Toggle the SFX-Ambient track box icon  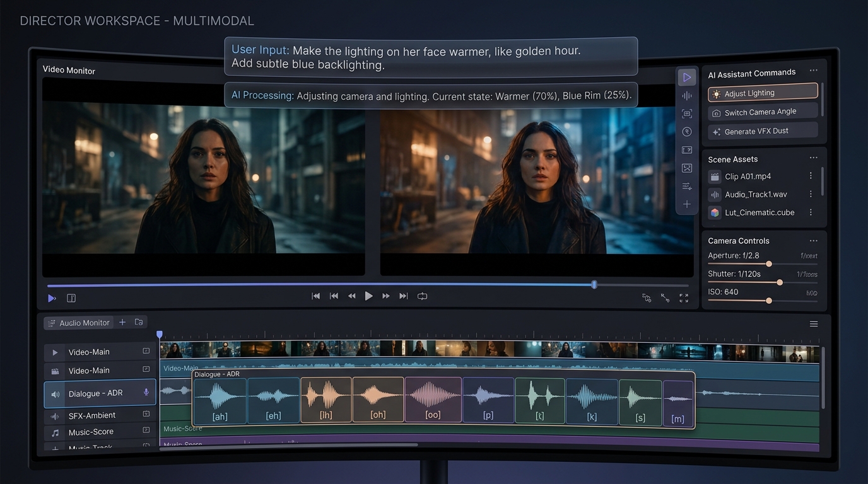point(146,414)
